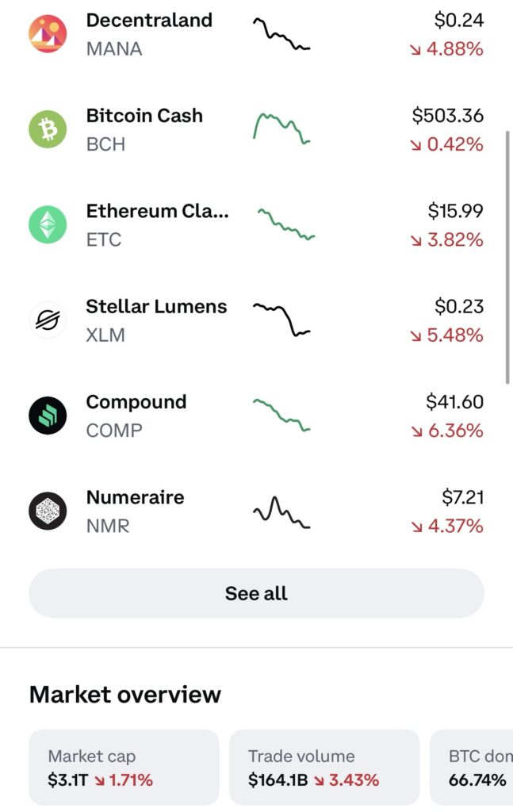Select the Numeraire NMR logo icon
Image resolution: width=513 pixels, height=812 pixels.
[48, 511]
